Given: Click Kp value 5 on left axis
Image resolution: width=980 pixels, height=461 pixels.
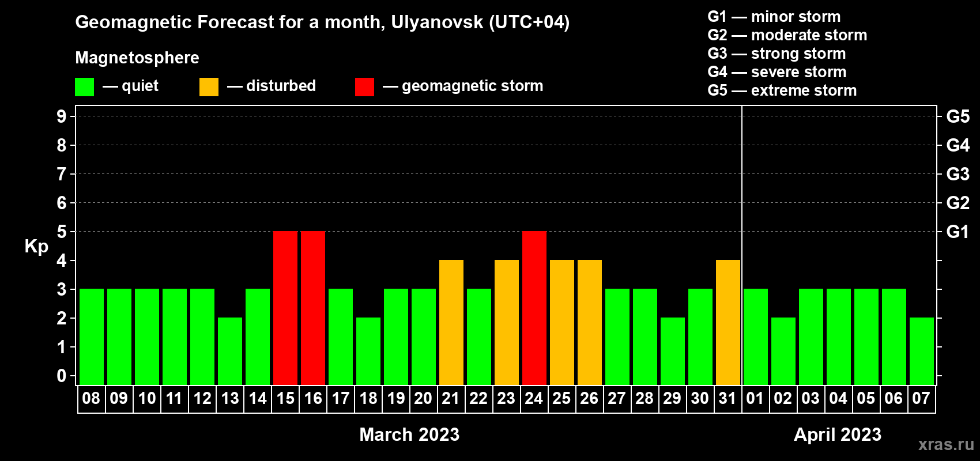Looking at the screenshot, I should coord(62,232).
